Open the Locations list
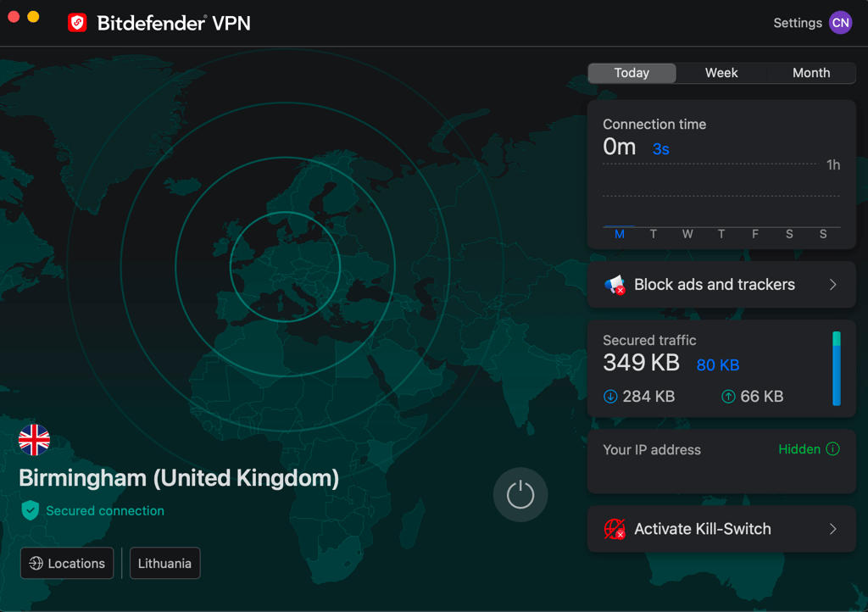This screenshot has width=868, height=612. [67, 564]
